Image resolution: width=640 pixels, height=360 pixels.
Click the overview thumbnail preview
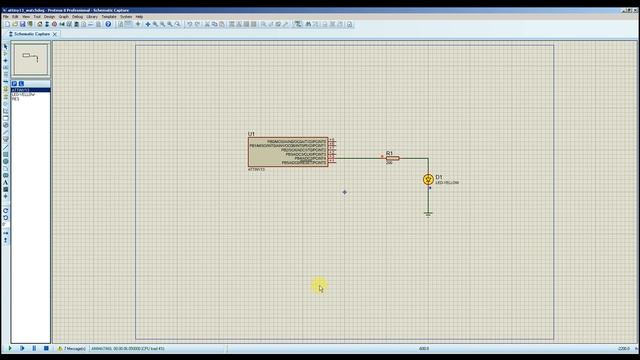click(x=31, y=60)
